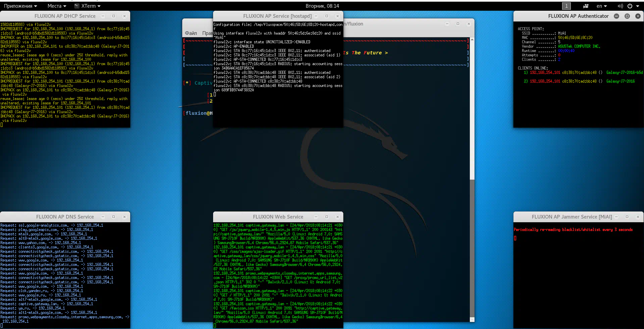Open the Приложения menu in the top panel
This screenshot has height=329, width=644.
tap(20, 6)
